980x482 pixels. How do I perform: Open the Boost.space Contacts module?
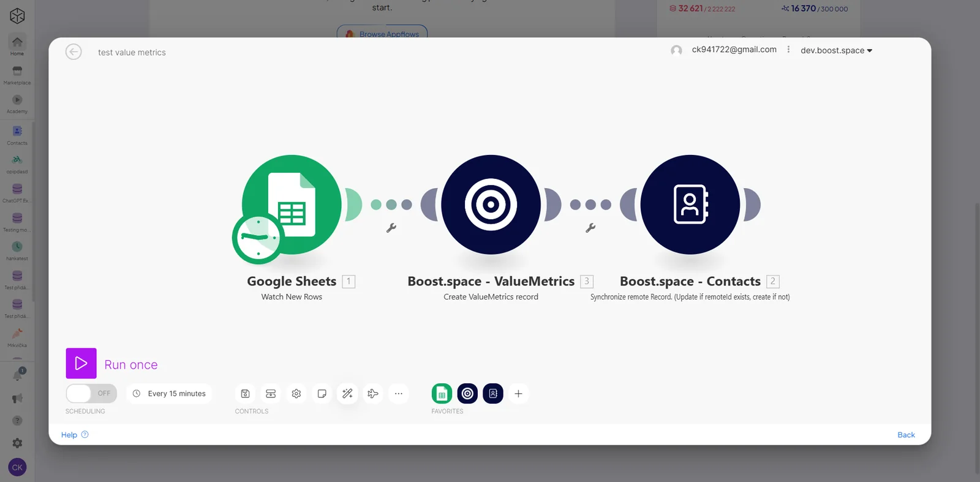(690, 205)
